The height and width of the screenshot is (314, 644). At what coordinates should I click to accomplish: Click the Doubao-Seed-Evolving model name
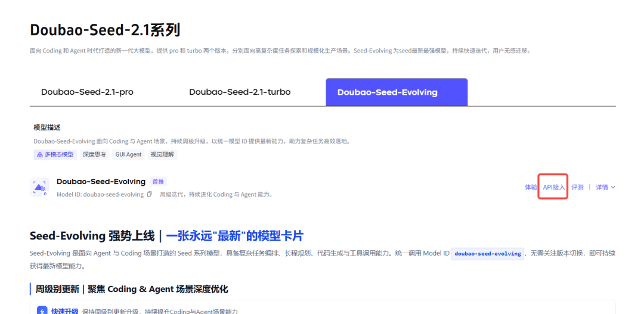click(101, 181)
